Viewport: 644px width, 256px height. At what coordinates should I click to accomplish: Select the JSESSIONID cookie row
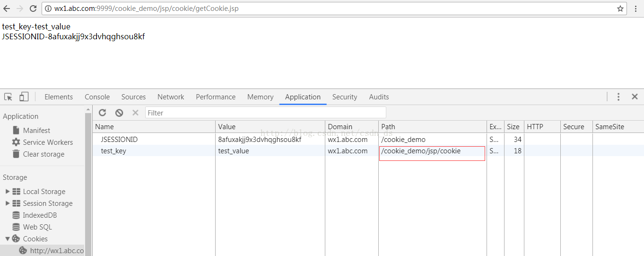(368, 139)
